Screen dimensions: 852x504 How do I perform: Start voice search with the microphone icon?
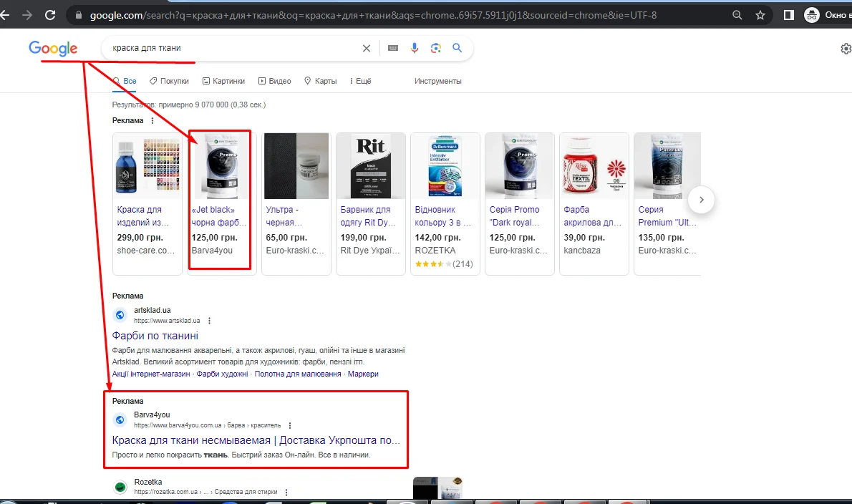[x=414, y=49]
